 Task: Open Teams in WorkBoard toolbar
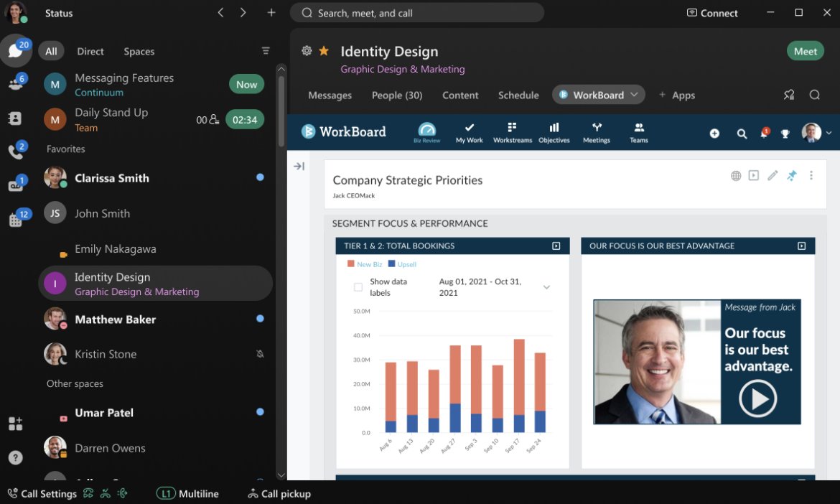[x=638, y=132]
